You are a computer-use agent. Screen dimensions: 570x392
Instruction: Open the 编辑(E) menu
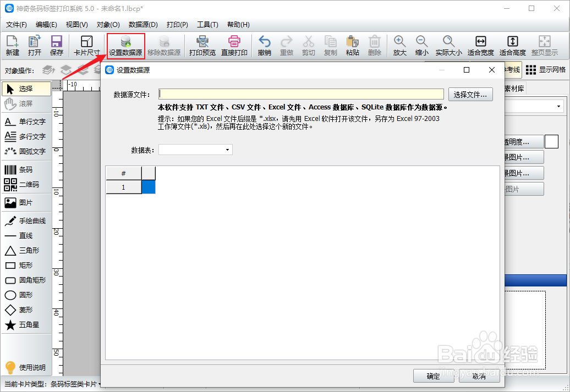46,25
